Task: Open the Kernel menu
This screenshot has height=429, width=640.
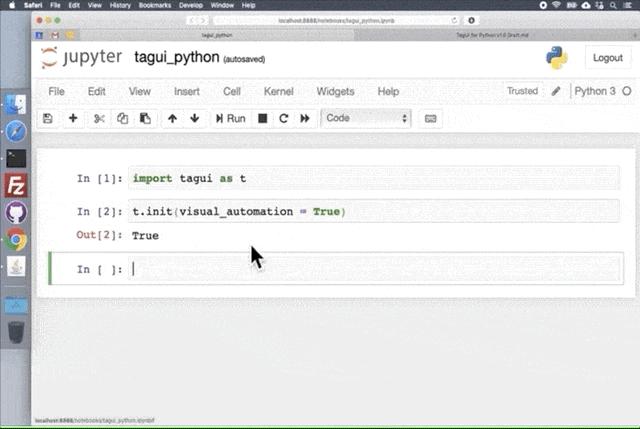Action: click(278, 91)
